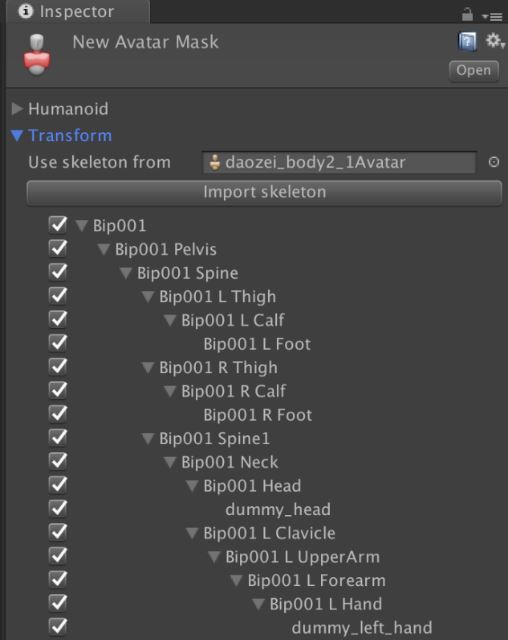Click the avatar icon in skeleton field
The width and height of the screenshot is (508, 640).
tap(214, 162)
